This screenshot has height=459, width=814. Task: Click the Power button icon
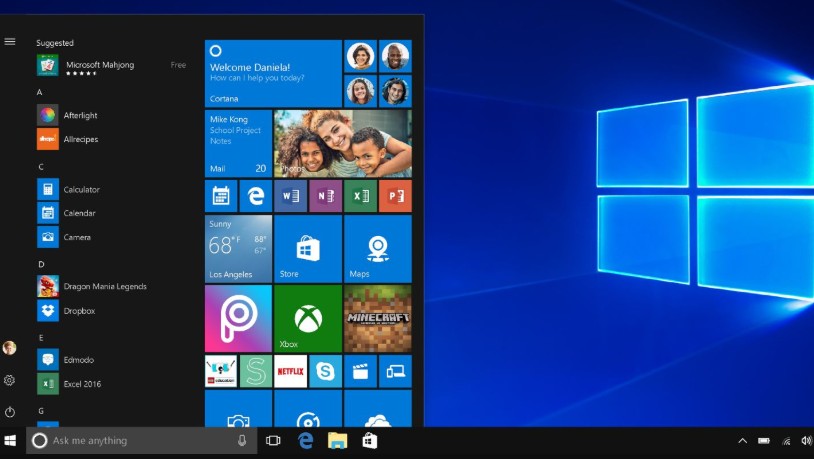[9, 412]
